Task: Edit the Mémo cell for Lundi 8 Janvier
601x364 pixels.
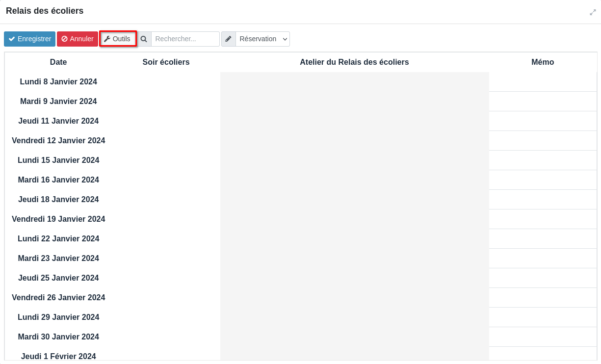Action: coord(543,82)
